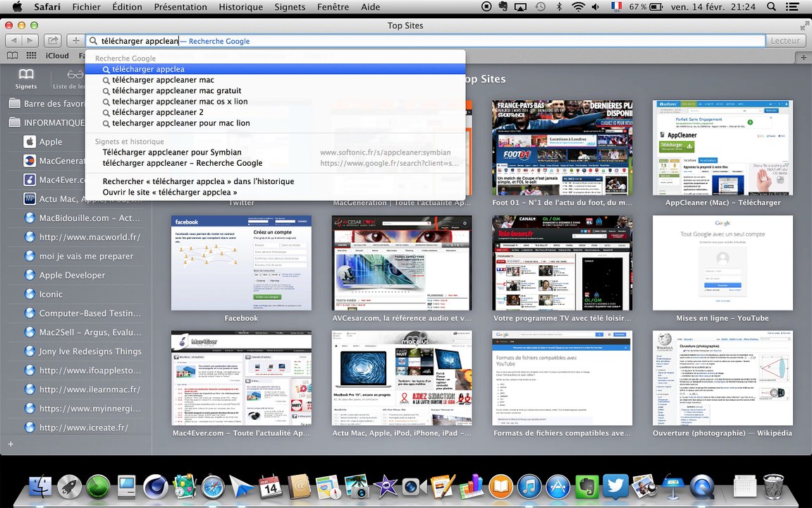812x508 pixels.
Task: Click the Wi-Fi status icon
Action: click(578, 7)
